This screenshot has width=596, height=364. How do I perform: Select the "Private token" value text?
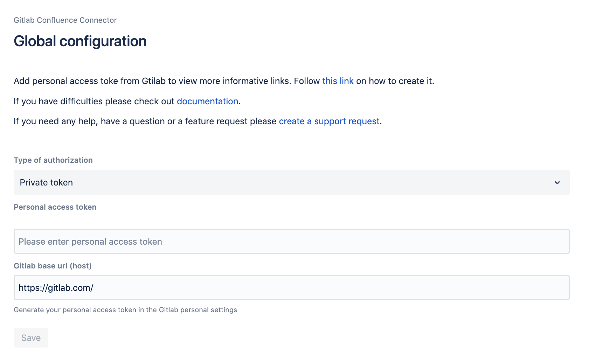[x=46, y=182]
